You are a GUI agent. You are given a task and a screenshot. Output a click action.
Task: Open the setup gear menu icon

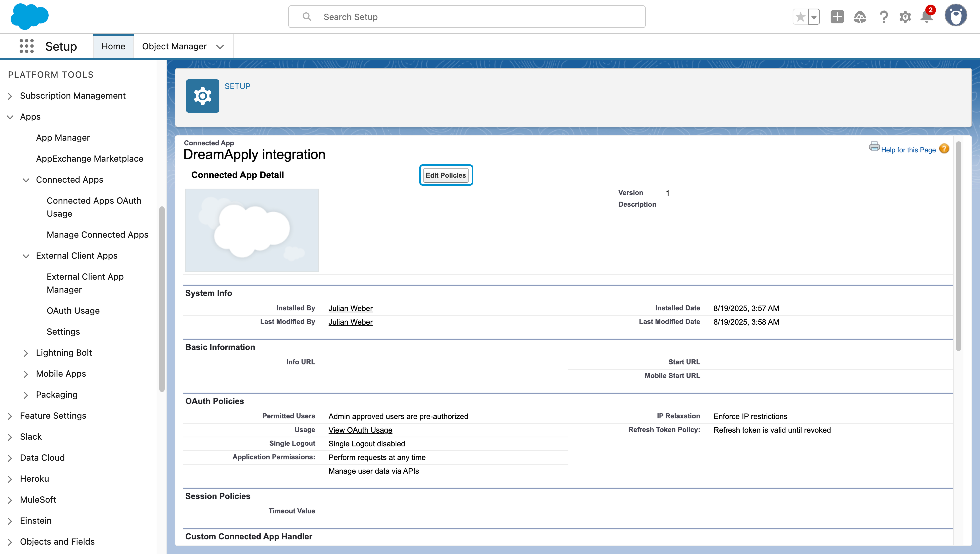[x=905, y=17]
